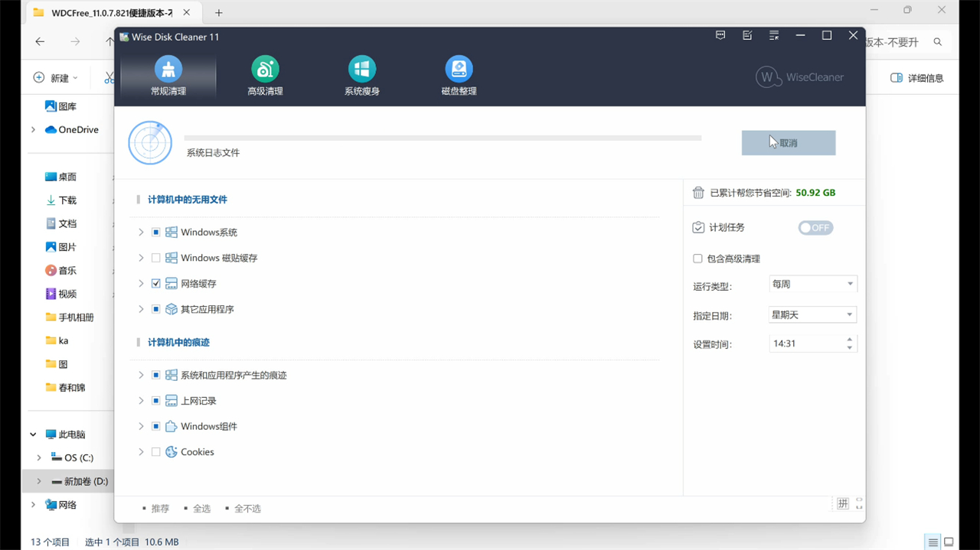Click the scan radar icon
980x550 pixels.
(x=150, y=143)
